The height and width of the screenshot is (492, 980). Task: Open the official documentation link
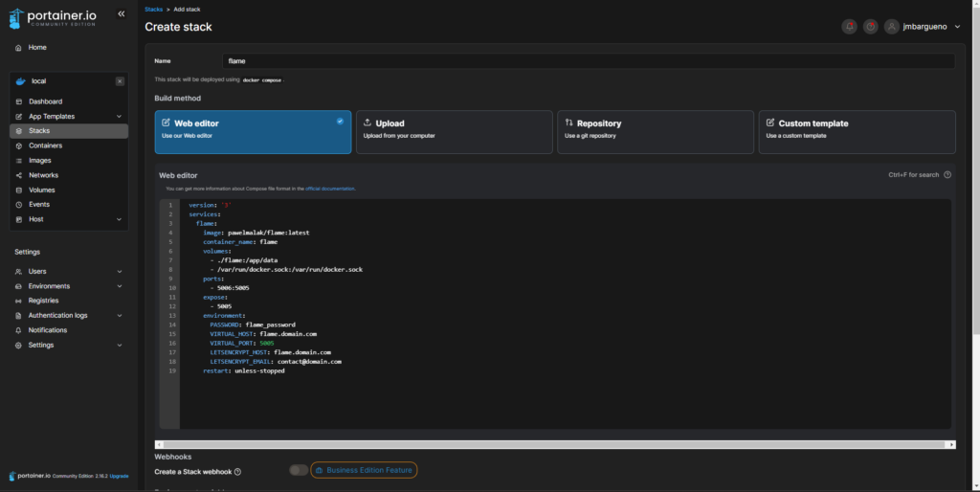pos(329,189)
